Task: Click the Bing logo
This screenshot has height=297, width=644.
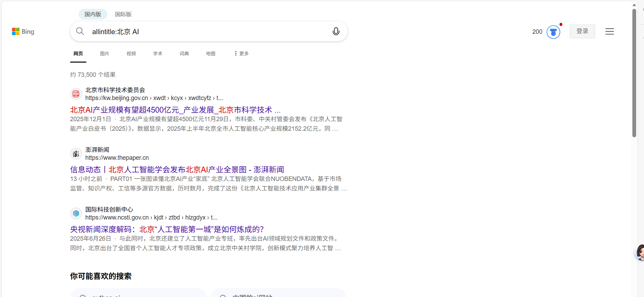Action: point(23,31)
